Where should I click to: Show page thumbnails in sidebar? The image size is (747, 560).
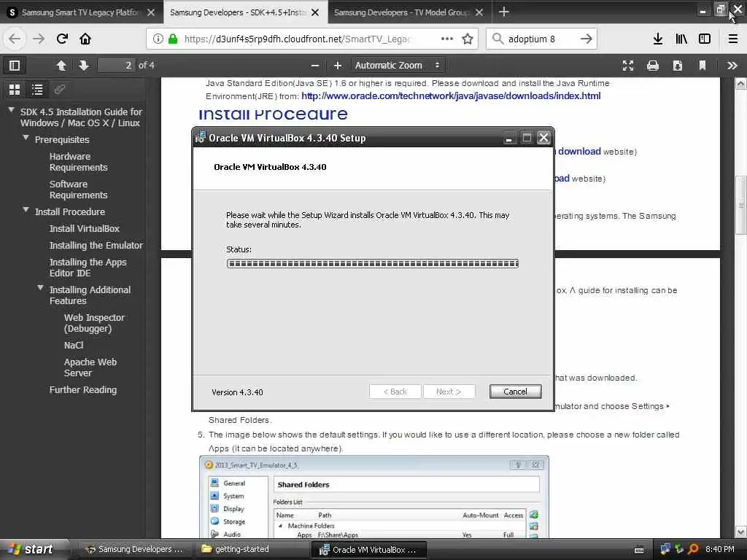point(15,89)
